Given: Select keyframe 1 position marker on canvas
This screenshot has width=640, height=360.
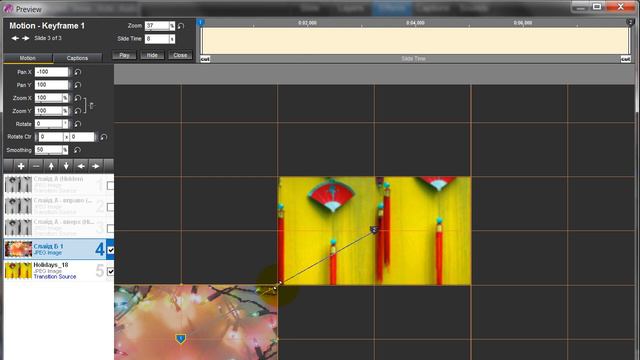Looking at the screenshot, I should tap(181, 338).
